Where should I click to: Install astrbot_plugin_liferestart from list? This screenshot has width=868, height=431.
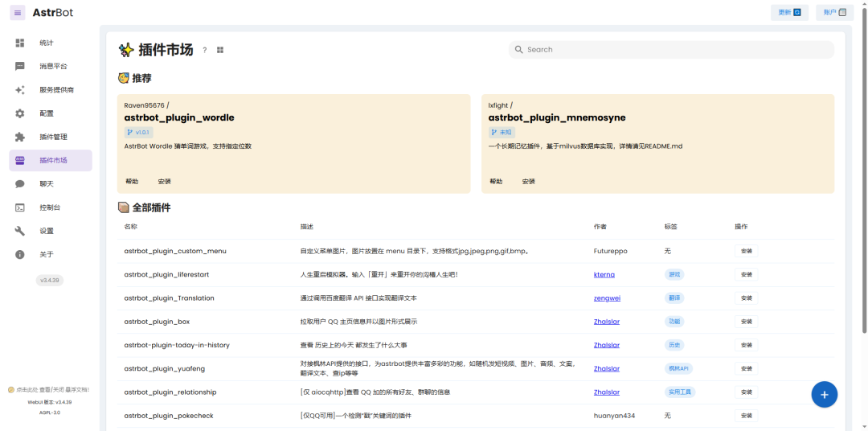click(746, 274)
